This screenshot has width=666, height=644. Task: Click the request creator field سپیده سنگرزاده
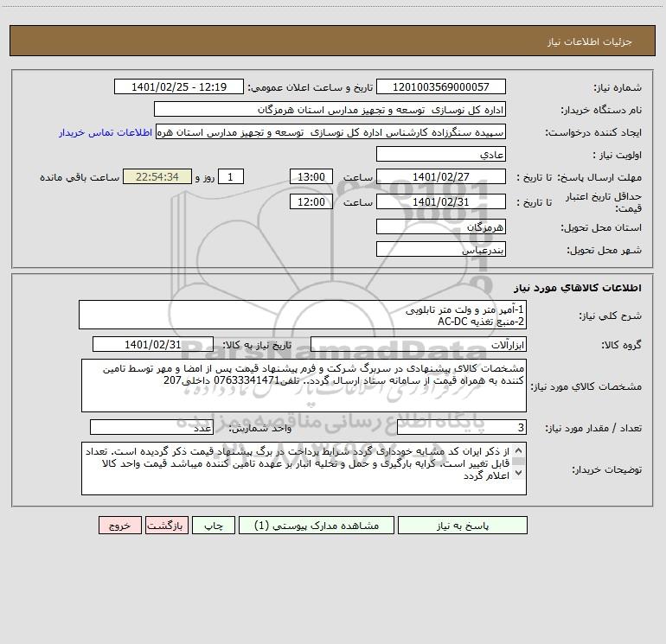point(331,132)
